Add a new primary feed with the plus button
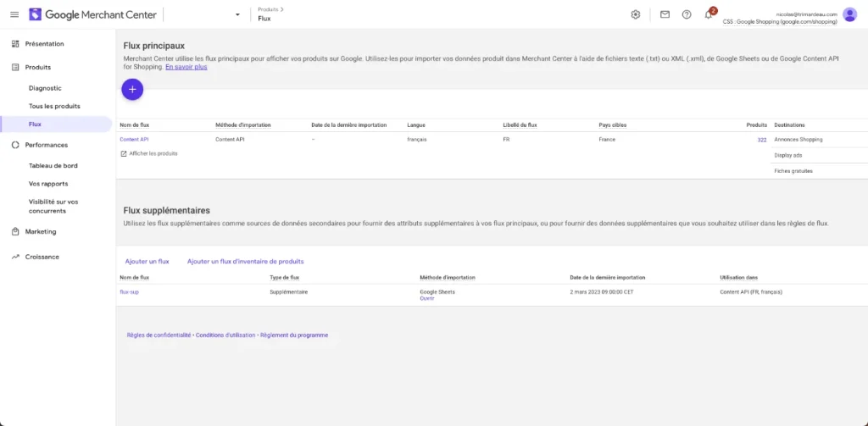Image resolution: width=868 pixels, height=426 pixels. tap(132, 90)
